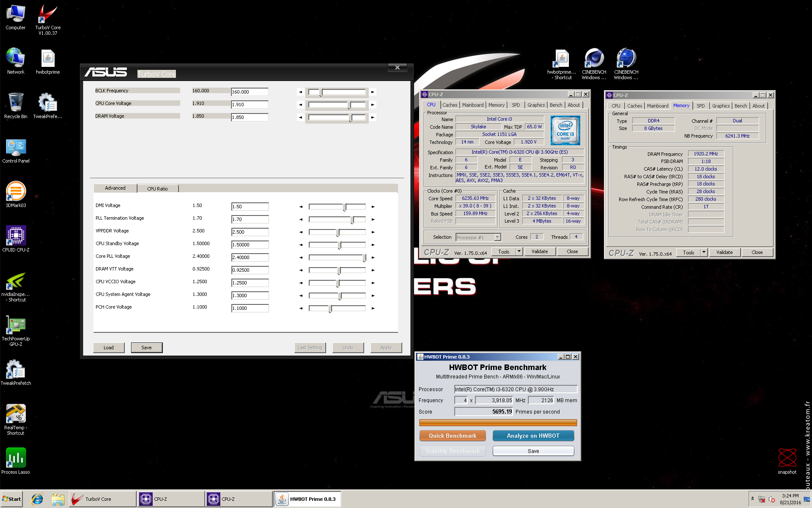Save the HWBOT Prime result
812x508 pixels.
point(533,451)
